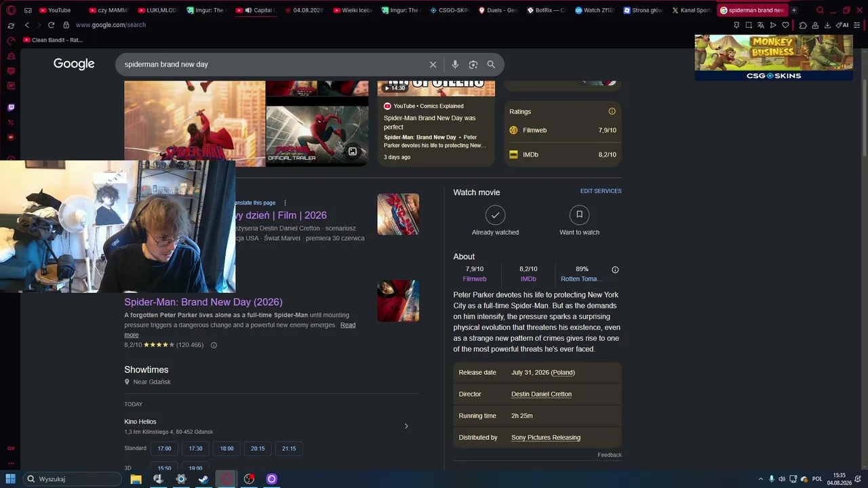Select the 18:00 Standard showtime

point(226,449)
